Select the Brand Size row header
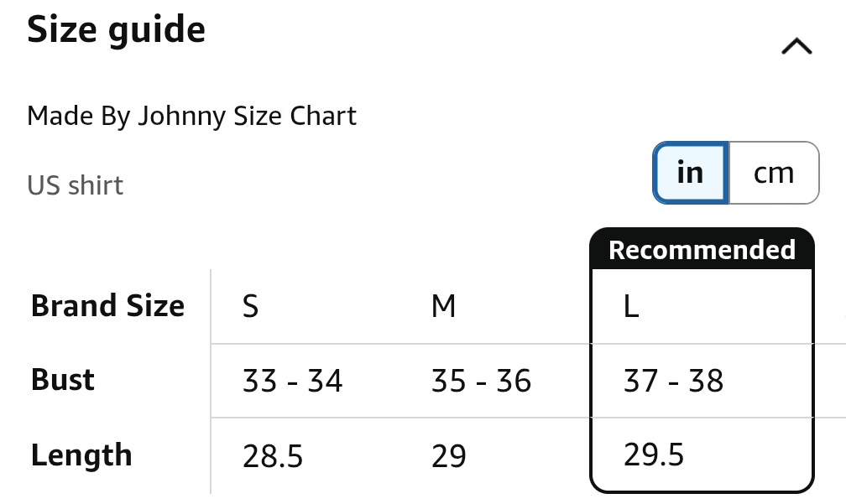846x504 pixels. (108, 305)
